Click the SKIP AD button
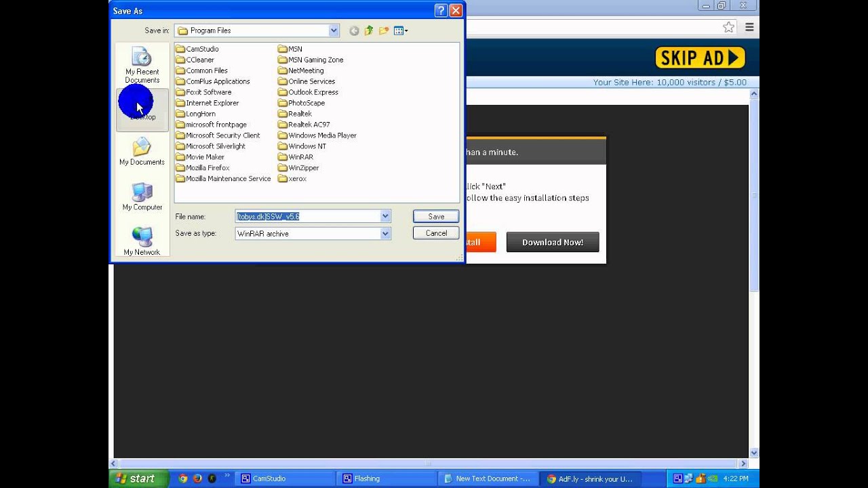The height and width of the screenshot is (488, 868). coord(700,58)
